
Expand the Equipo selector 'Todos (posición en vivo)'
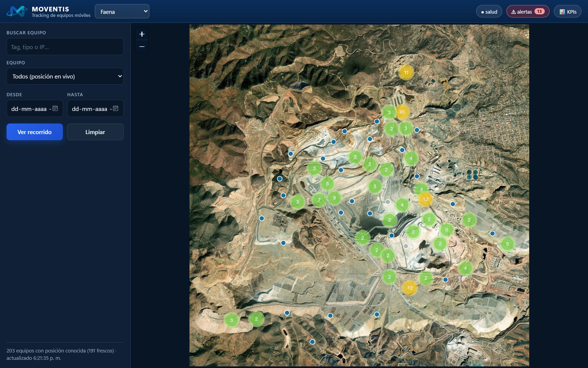click(x=65, y=76)
